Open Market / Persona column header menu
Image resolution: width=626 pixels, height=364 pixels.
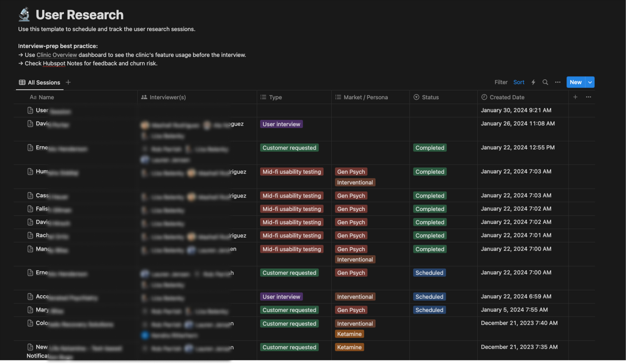coord(365,97)
